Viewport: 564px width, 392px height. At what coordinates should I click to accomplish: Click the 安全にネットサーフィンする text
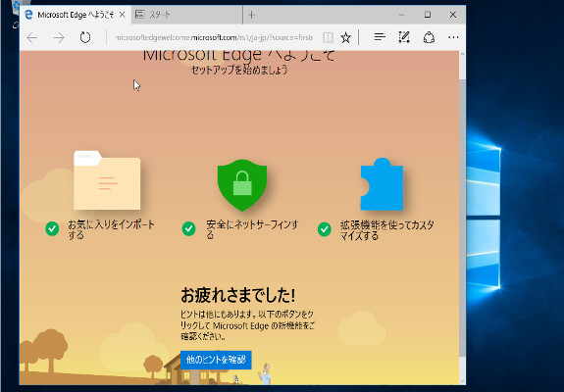(252, 229)
